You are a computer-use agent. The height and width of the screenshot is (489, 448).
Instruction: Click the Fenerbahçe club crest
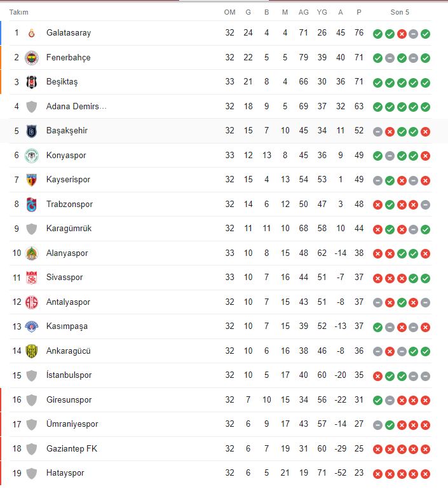point(32,58)
